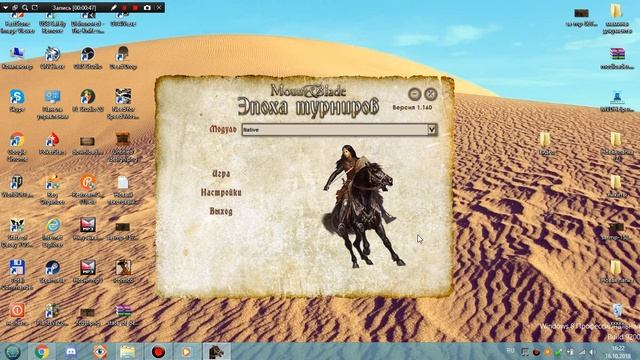Open the eye-icon image viewer on taskbar
Viewport: 640px width, 360px height.
coord(100,351)
